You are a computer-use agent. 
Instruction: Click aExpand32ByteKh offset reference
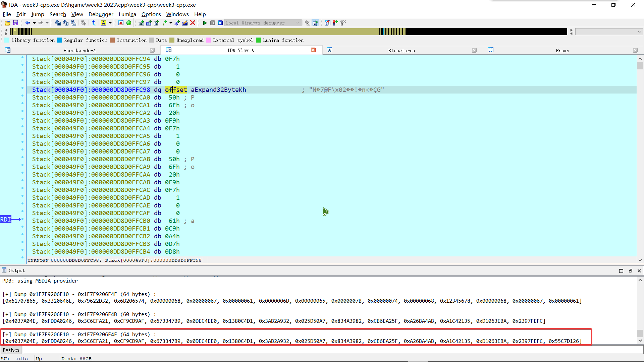click(x=218, y=90)
